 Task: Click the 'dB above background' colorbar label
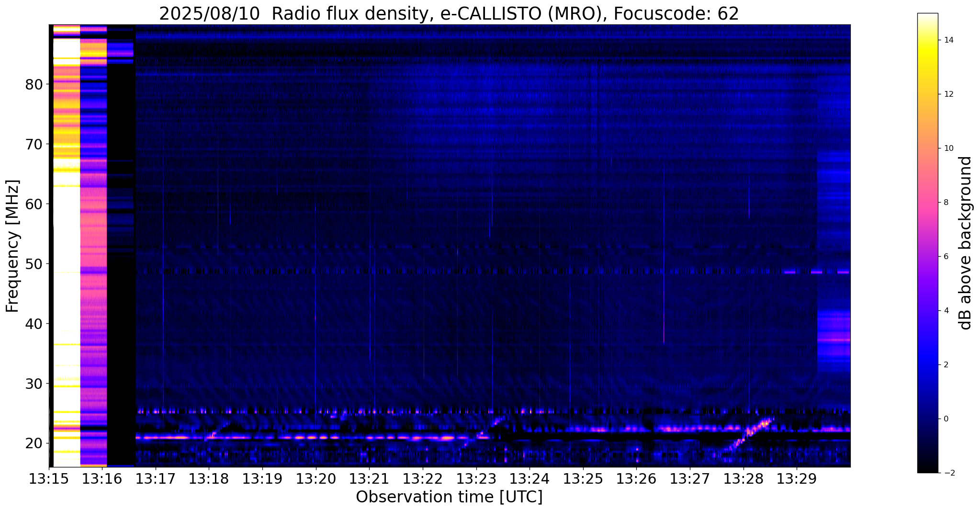(966, 243)
